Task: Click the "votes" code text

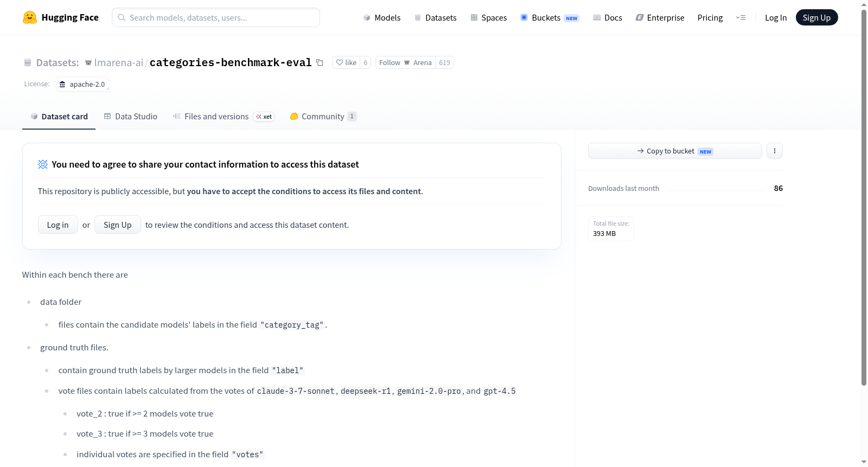Action: pyautogui.click(x=248, y=455)
